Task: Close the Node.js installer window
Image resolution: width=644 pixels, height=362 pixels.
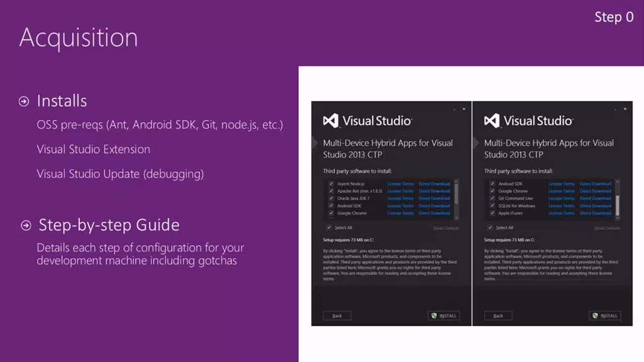Action: click(464, 109)
